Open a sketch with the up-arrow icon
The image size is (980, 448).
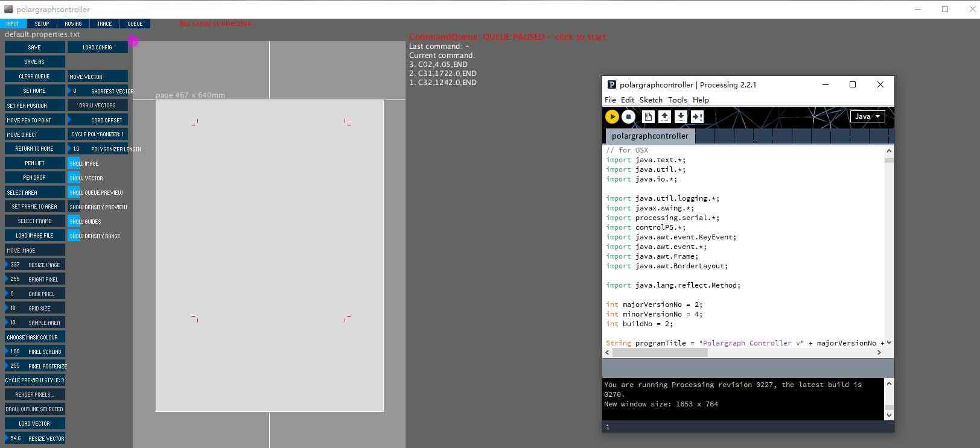click(664, 117)
